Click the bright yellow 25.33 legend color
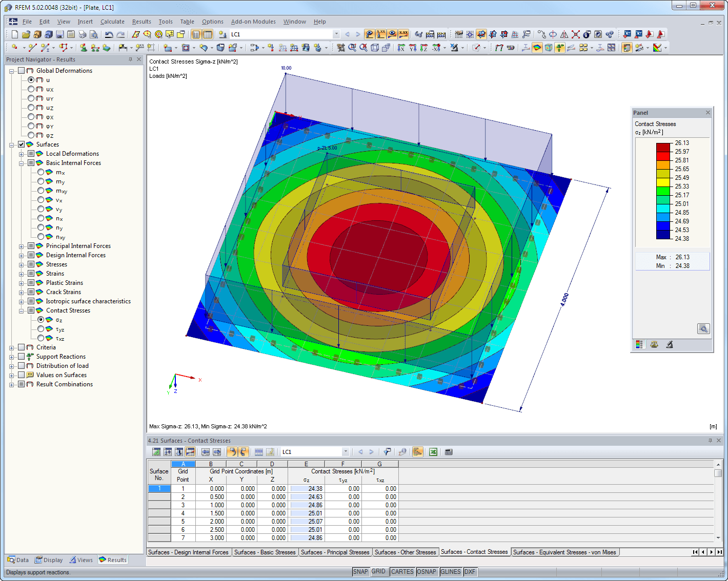Image resolution: width=728 pixels, height=581 pixels. coord(663,182)
